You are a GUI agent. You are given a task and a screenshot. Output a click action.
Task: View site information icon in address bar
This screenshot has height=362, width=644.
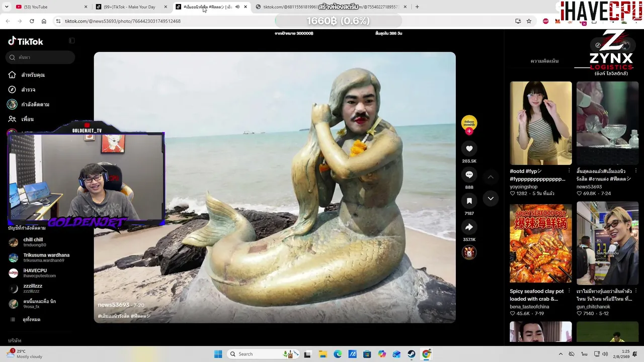point(58,21)
